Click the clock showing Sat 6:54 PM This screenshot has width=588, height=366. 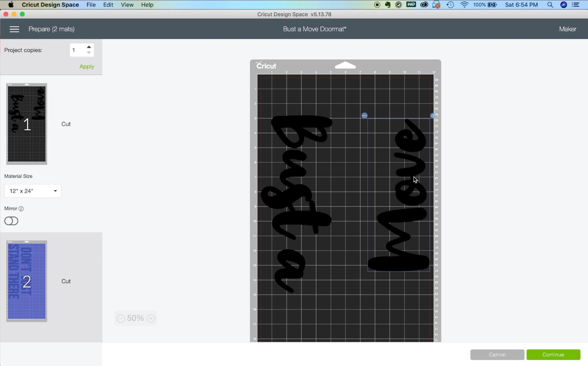521,5
